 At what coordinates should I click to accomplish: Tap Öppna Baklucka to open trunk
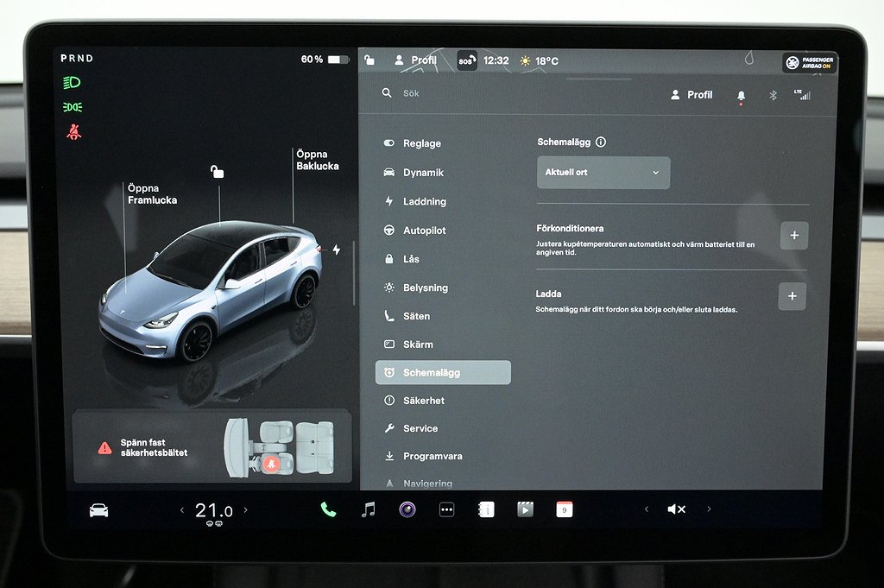(318, 160)
